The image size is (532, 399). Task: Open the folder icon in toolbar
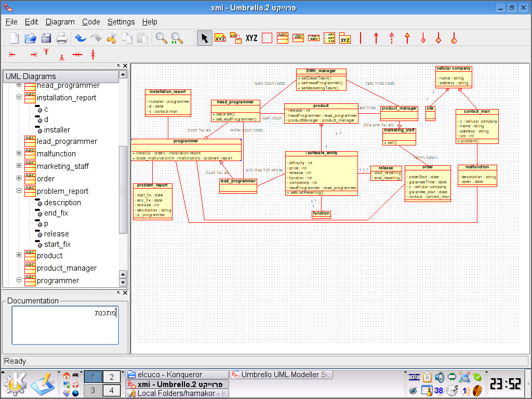31,38
